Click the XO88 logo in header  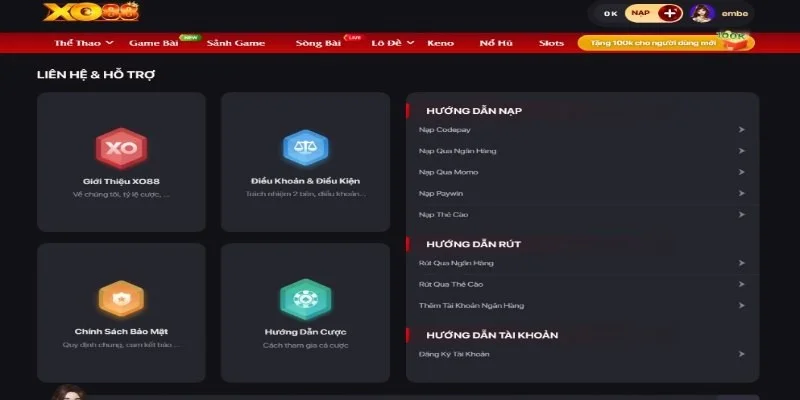[x=76, y=13]
